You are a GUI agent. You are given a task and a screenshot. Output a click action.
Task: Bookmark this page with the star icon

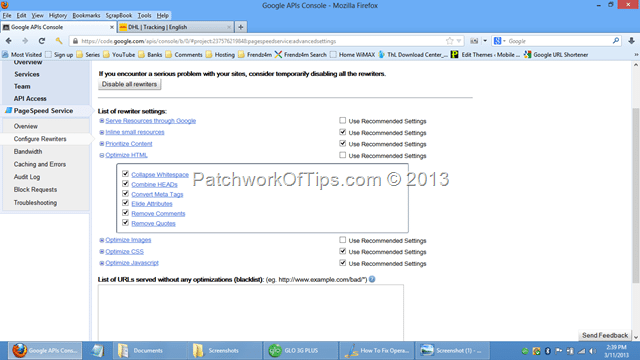tap(449, 41)
